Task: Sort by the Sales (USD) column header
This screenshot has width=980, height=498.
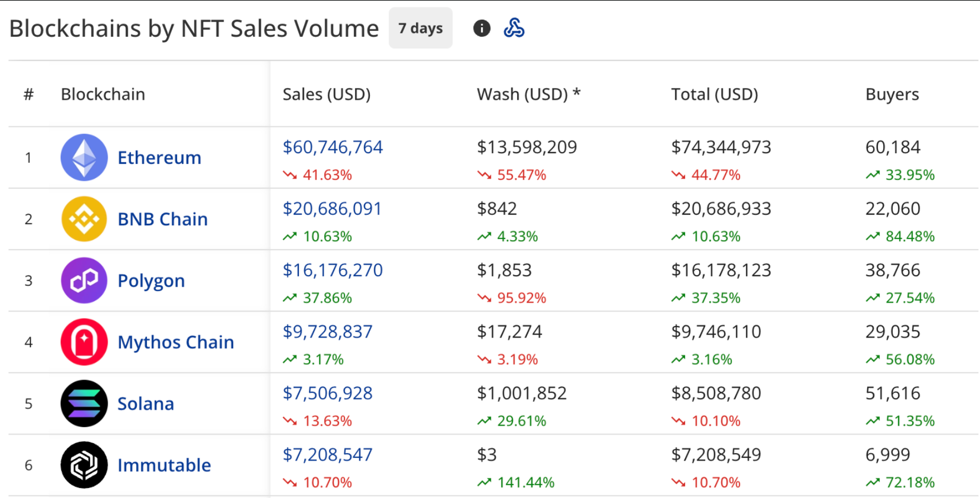Action: click(326, 94)
